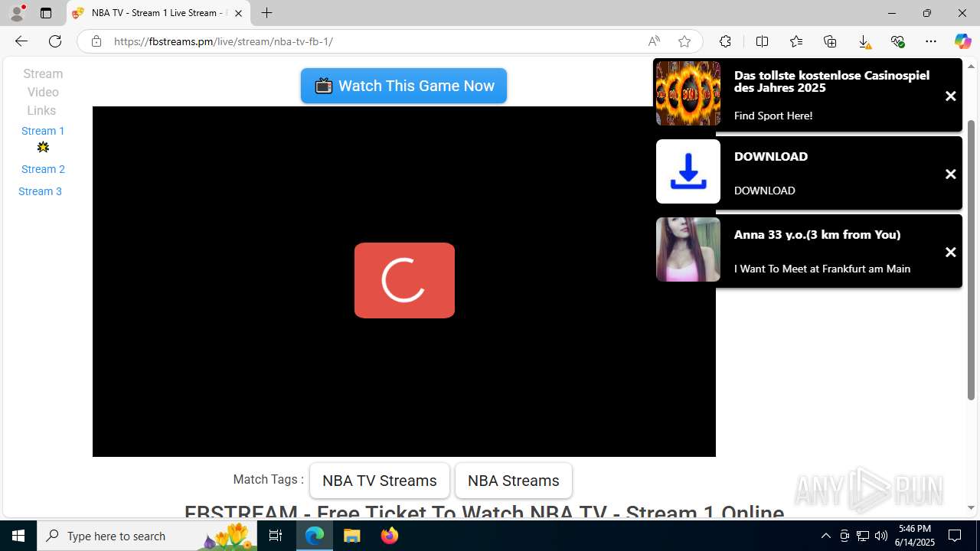Screen dimensions: 980x551
Task: Open the NBA TV Streams tag
Action: tap(379, 481)
